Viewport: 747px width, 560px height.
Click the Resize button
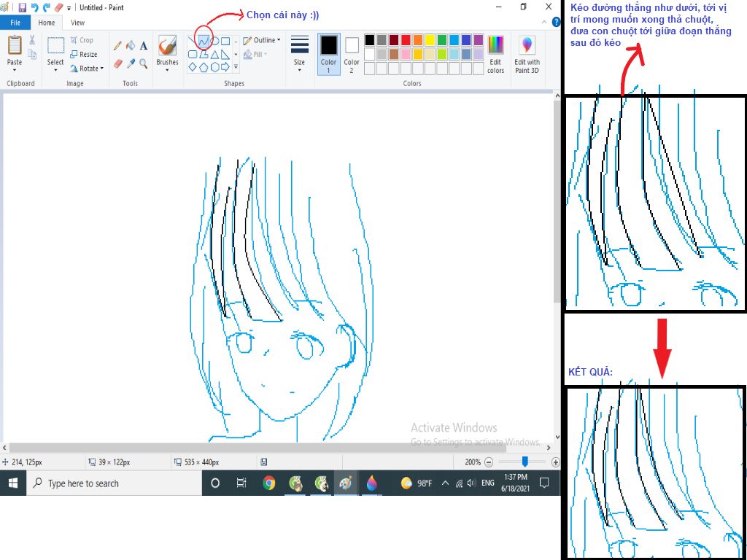(84, 54)
